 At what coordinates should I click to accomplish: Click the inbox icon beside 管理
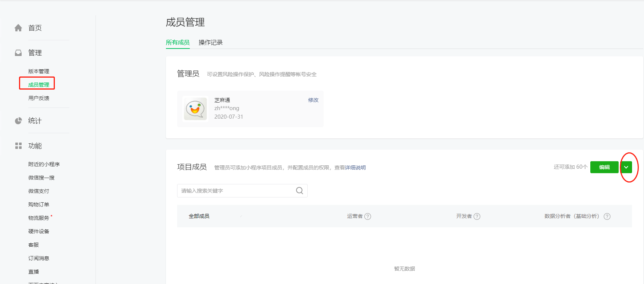coord(18,53)
